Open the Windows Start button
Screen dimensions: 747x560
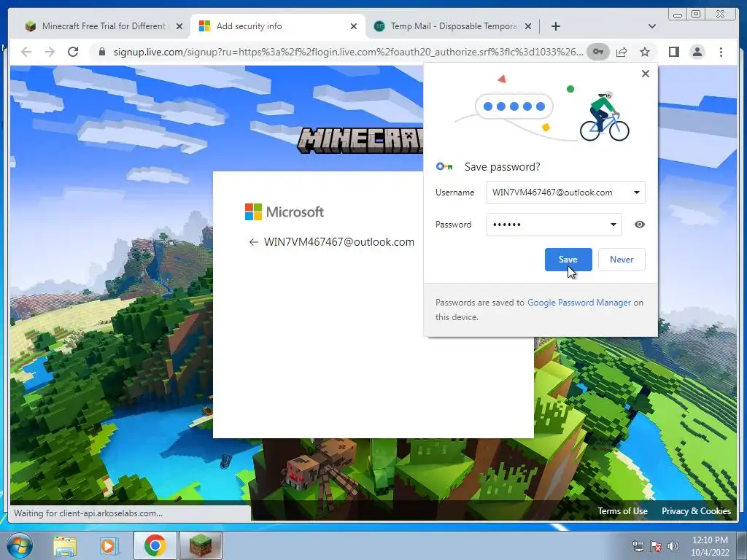click(x=19, y=545)
